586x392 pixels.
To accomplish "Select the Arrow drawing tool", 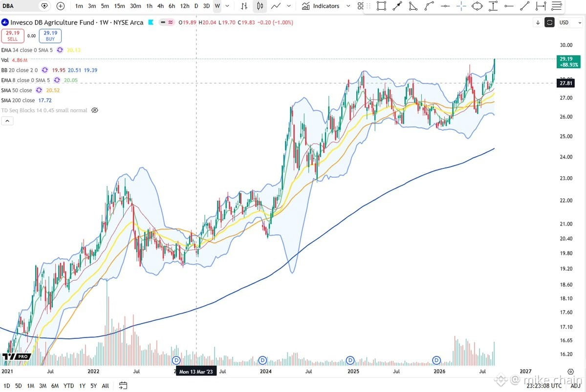I will coord(397,6).
